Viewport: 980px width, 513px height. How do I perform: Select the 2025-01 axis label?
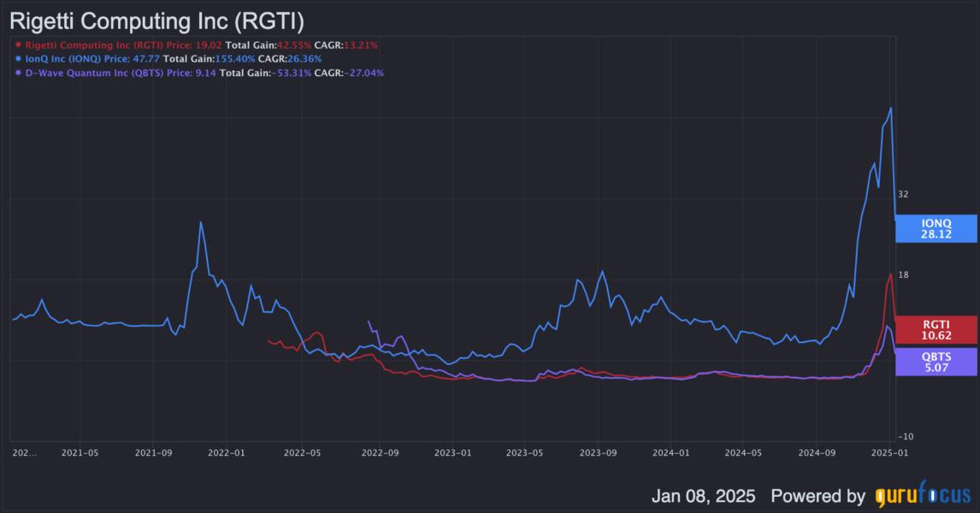[889, 451]
